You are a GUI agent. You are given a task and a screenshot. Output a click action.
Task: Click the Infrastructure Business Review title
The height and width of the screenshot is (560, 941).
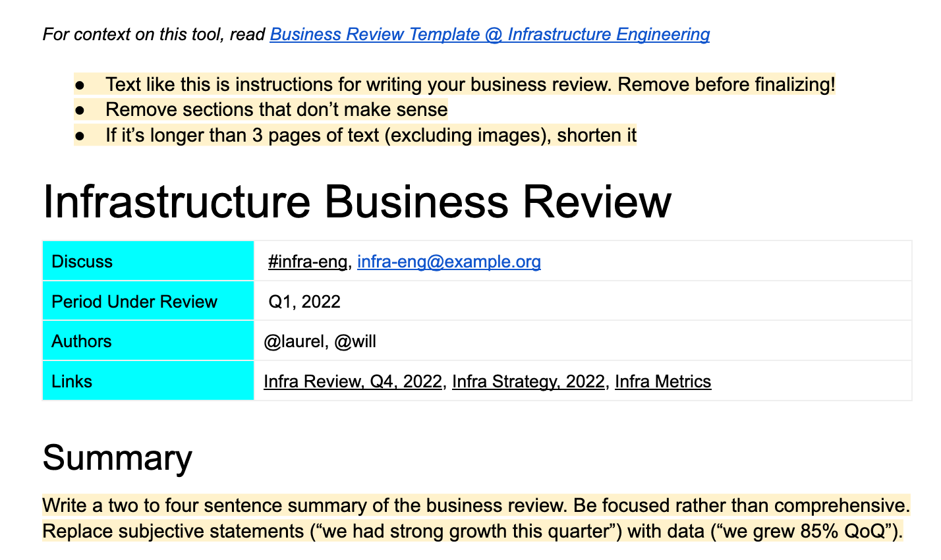(356, 201)
